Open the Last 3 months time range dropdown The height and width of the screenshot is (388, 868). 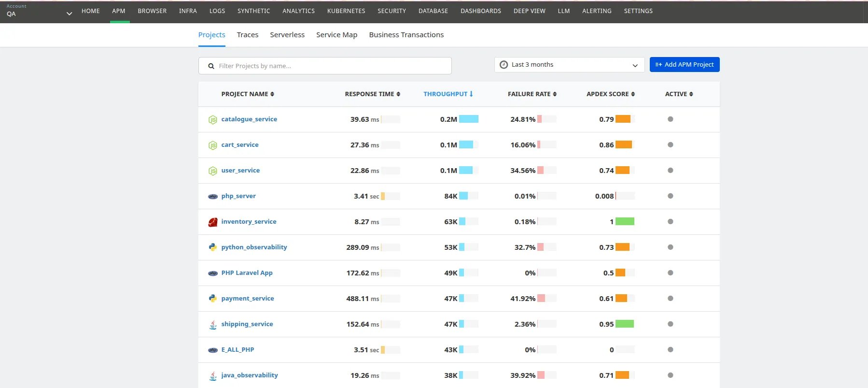[569, 65]
